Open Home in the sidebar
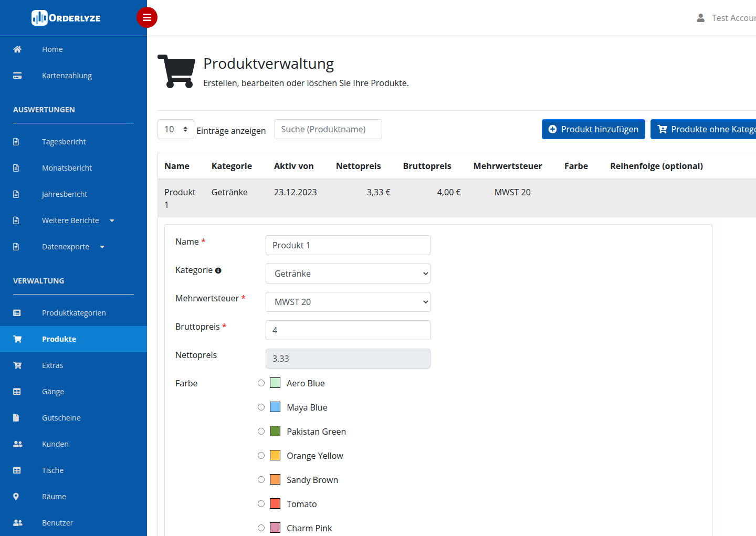The width and height of the screenshot is (756, 536). tap(52, 49)
